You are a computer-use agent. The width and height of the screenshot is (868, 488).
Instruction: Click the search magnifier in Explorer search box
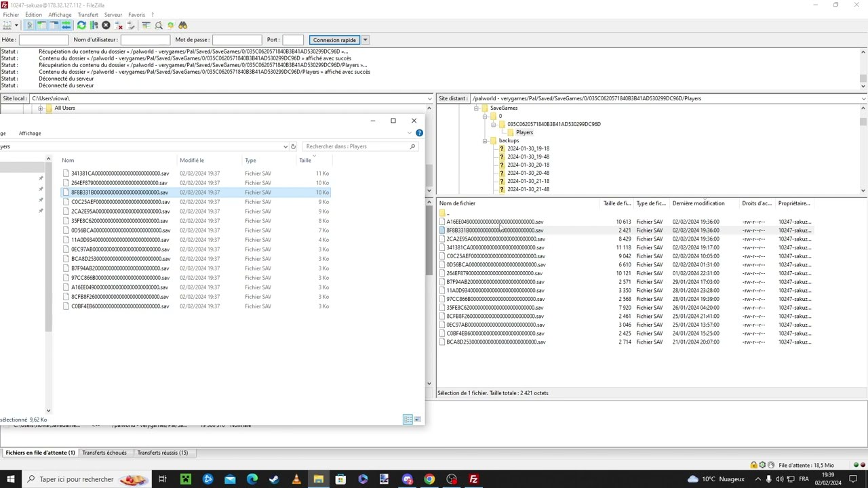coord(412,146)
